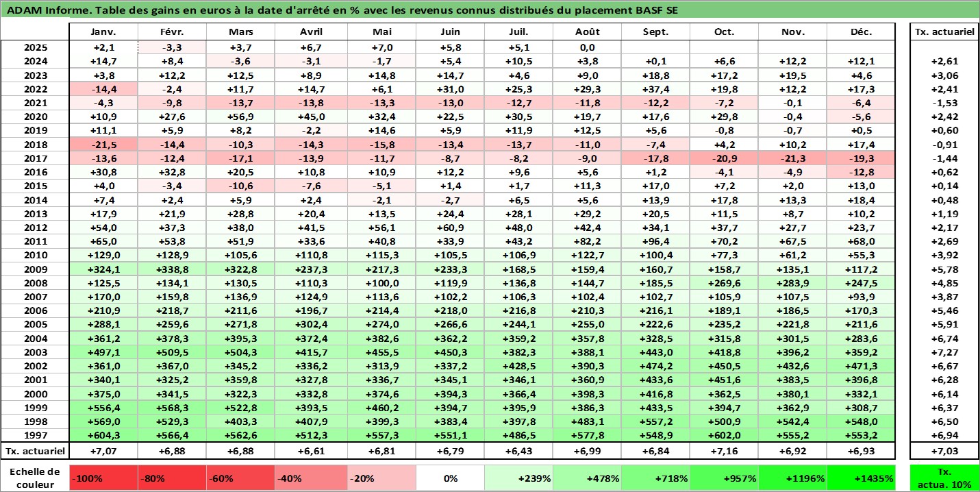Select the 2009 year row label
The image size is (980, 492).
tap(35, 269)
